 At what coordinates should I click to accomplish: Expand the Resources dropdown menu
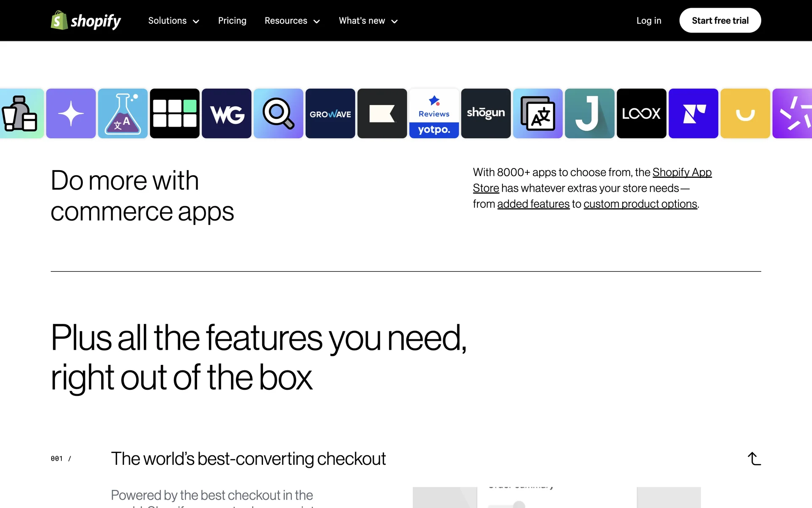click(x=292, y=21)
